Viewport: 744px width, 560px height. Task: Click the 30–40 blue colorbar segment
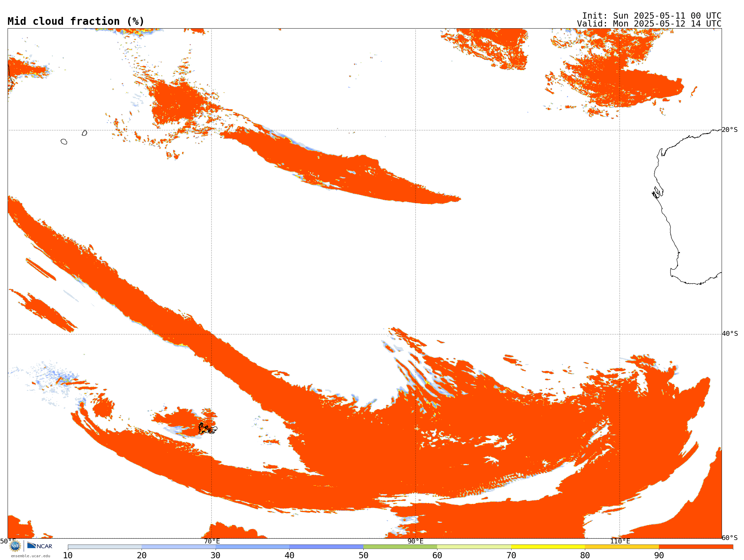click(x=252, y=547)
